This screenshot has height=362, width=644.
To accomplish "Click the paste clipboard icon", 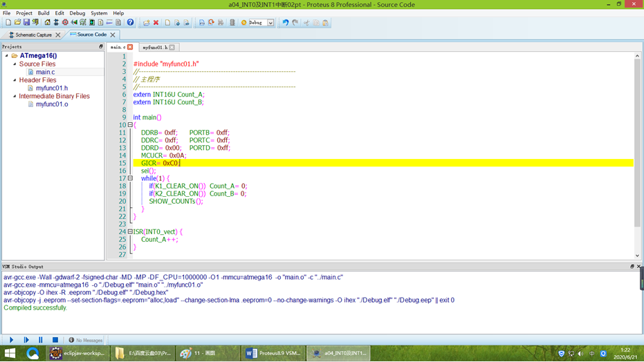I will point(325,23).
